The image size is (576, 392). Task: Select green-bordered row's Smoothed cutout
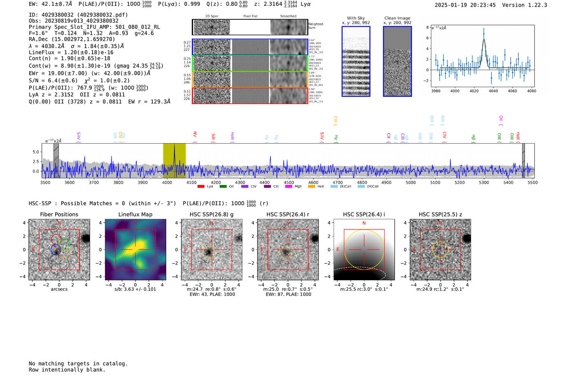pyautogui.click(x=289, y=63)
